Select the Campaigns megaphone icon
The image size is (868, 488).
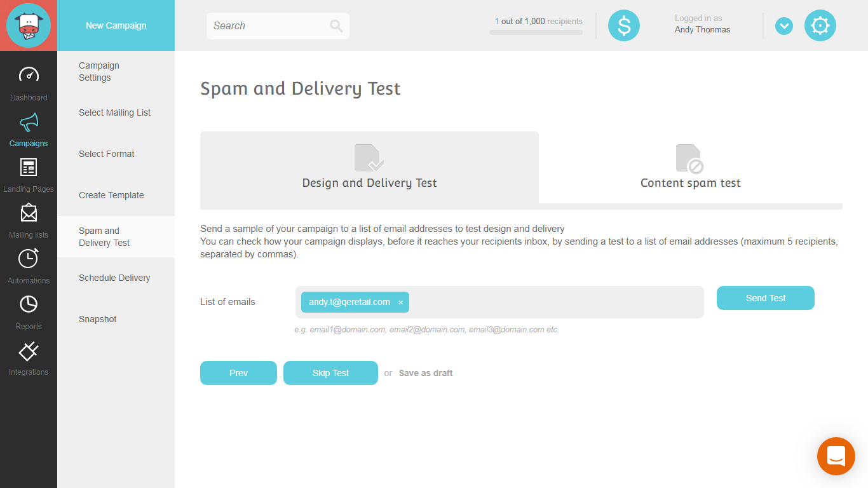(29, 121)
